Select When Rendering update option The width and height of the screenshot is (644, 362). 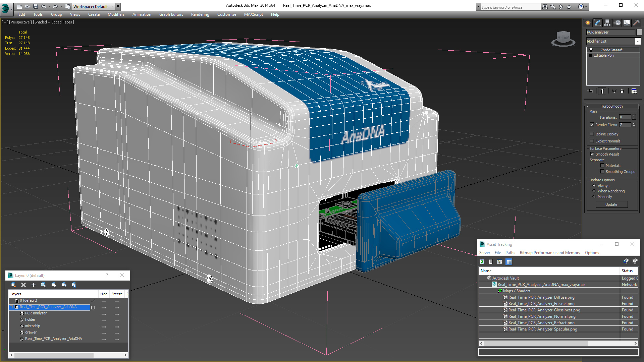click(594, 191)
